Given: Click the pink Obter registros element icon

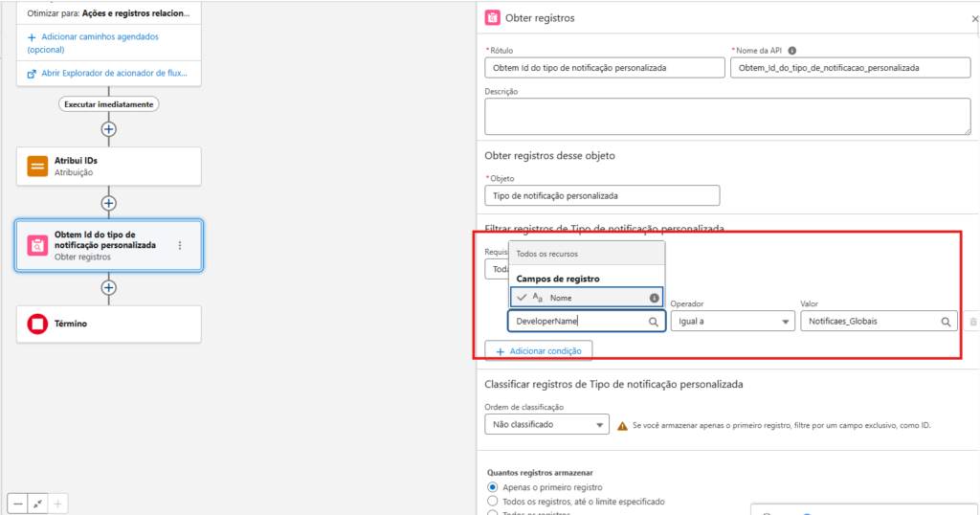Looking at the screenshot, I should point(37,246).
